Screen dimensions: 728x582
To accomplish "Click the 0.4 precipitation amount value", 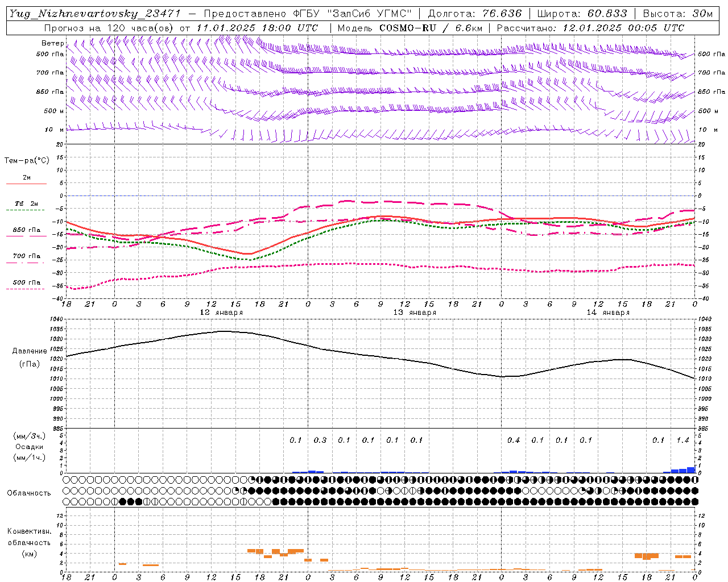I will pyautogui.click(x=514, y=440).
